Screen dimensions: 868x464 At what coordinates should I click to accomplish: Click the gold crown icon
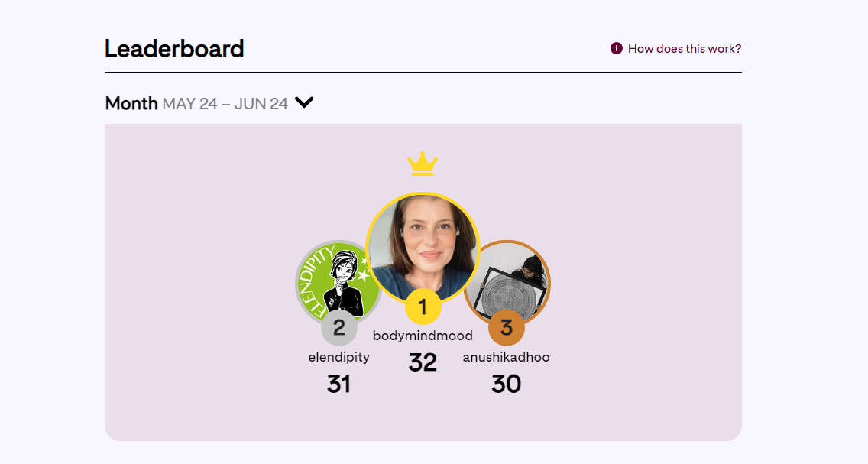point(423,164)
